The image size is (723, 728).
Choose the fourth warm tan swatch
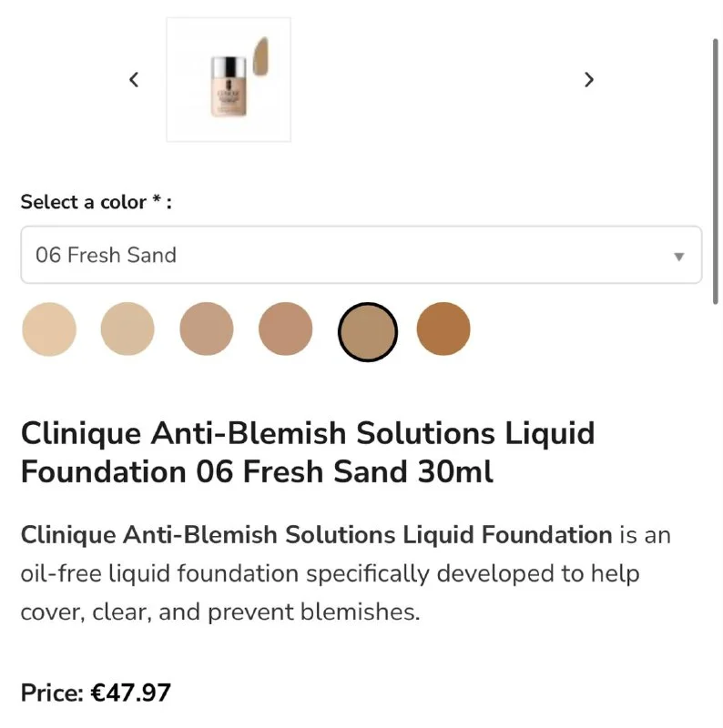[286, 329]
